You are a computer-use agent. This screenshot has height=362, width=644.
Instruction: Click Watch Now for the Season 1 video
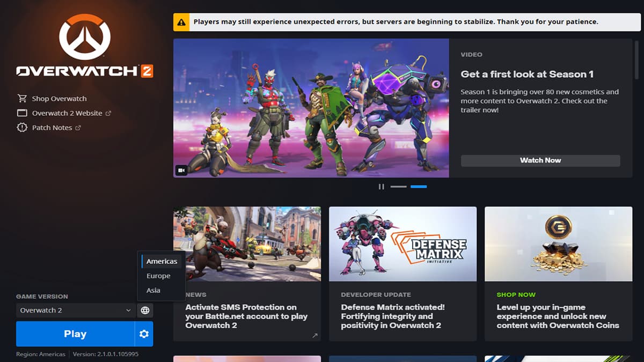point(540,160)
